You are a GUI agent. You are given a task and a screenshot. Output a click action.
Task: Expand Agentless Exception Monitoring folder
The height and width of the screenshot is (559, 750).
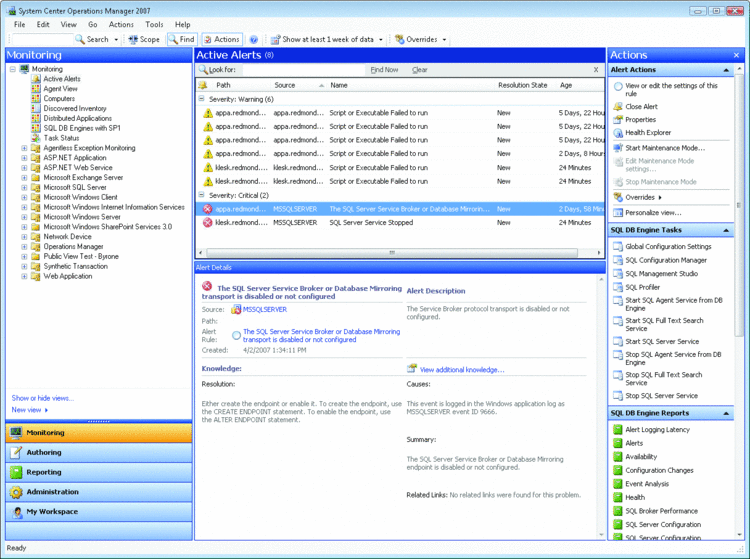tap(24, 148)
